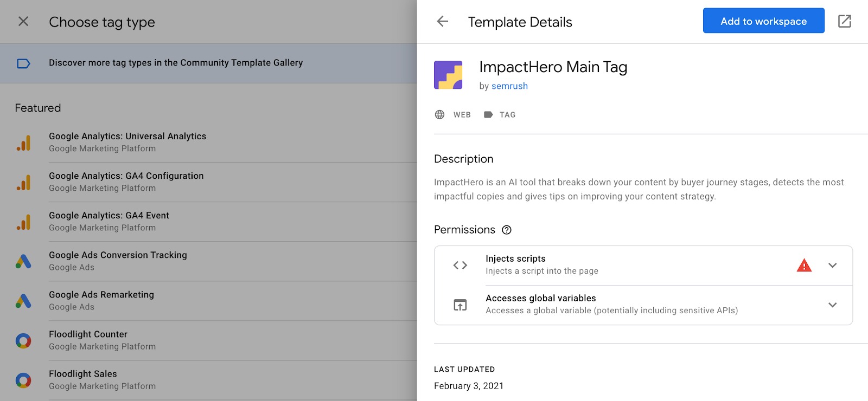This screenshot has width=868, height=401.
Task: Click the Injects scripts code icon
Action: (x=460, y=265)
